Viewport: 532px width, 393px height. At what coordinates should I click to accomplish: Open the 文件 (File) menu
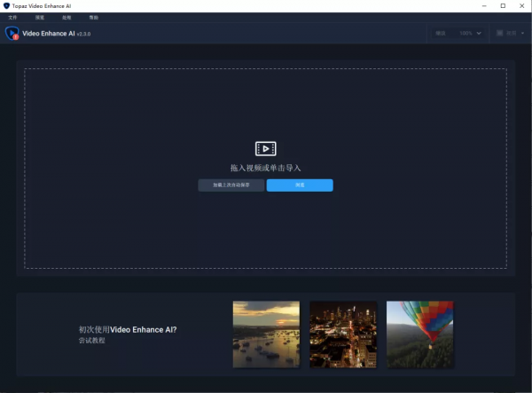[12, 18]
